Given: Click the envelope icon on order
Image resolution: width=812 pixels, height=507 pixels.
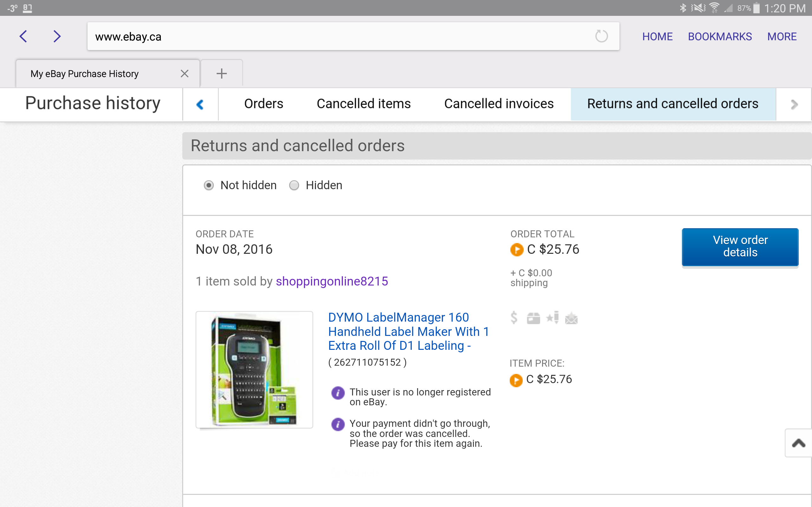Looking at the screenshot, I should 571,318.
